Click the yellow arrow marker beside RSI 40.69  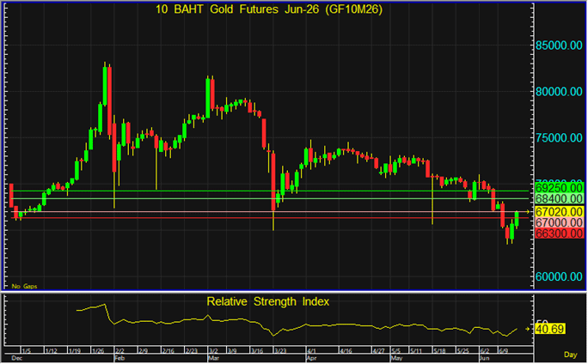coord(527,329)
